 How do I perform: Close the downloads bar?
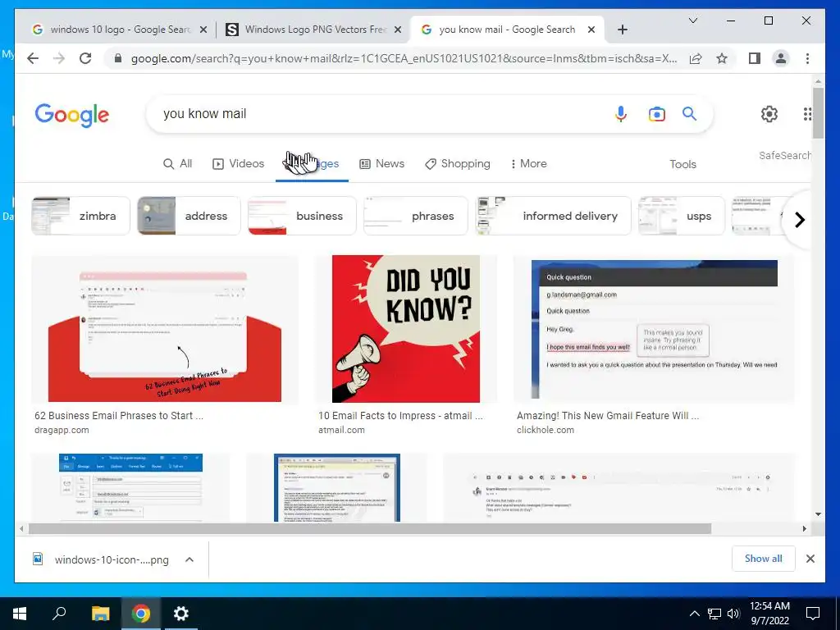tap(810, 559)
